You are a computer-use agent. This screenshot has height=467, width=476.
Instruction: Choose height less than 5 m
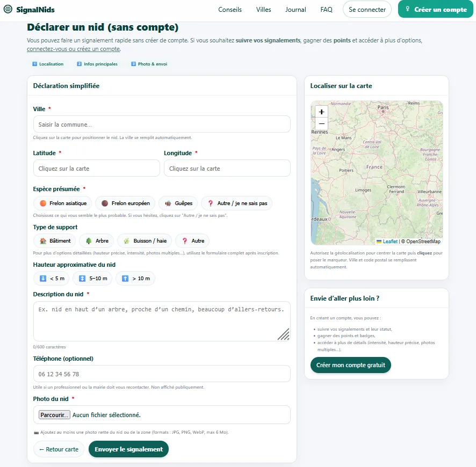coord(52,279)
